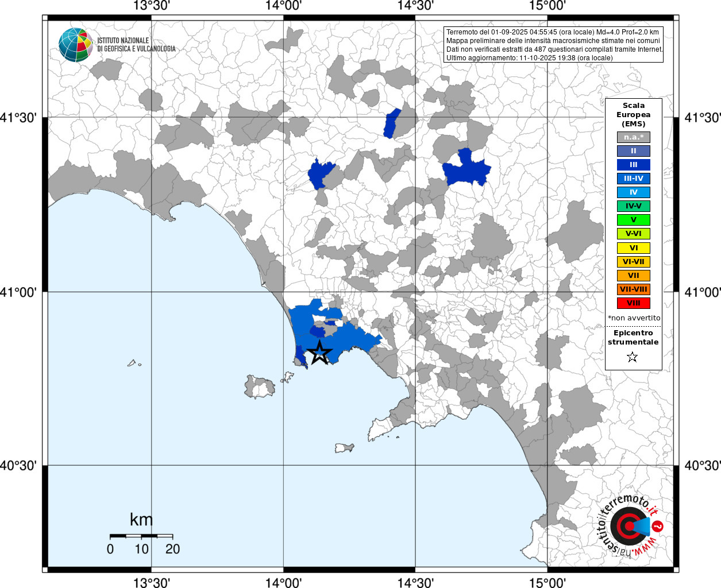The image size is (721, 588).
Task: Select the IV-V intensity legend swatch
Action: click(634, 206)
